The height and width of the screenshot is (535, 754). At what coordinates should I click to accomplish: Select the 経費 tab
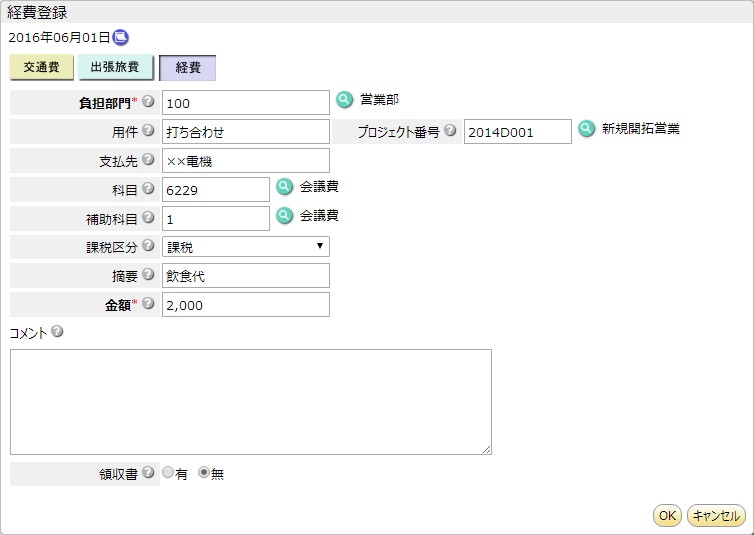(x=188, y=67)
